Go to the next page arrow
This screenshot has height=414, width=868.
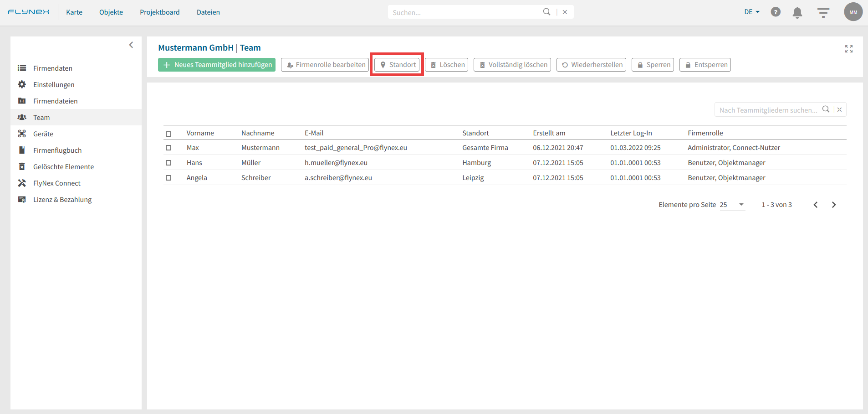[x=834, y=205]
